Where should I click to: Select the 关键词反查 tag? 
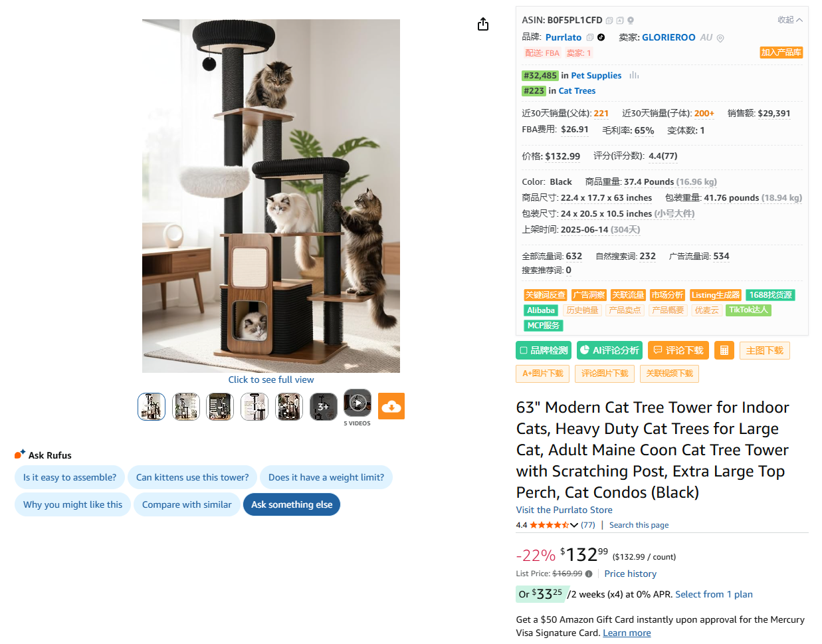(546, 295)
